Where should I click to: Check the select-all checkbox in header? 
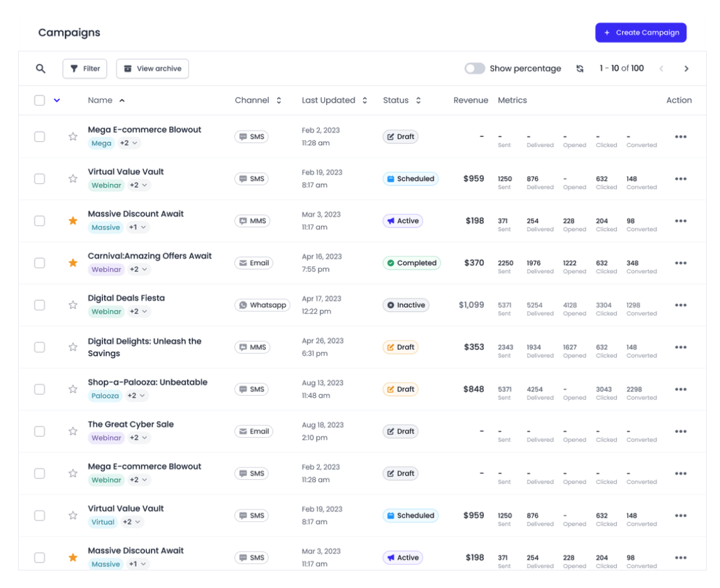pyautogui.click(x=40, y=101)
